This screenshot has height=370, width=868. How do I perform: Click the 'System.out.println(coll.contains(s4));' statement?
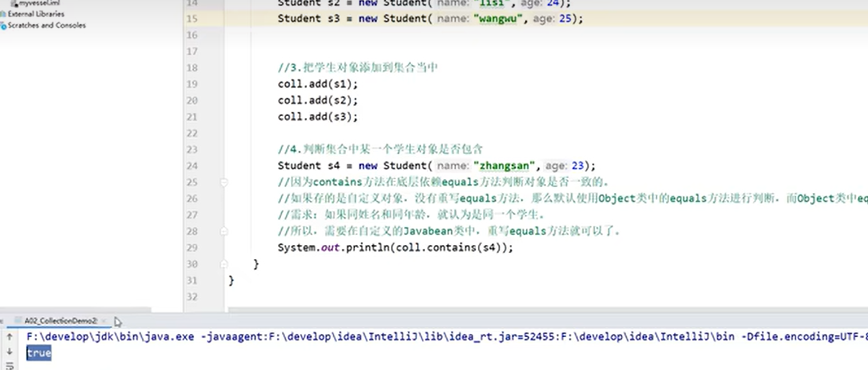point(395,248)
